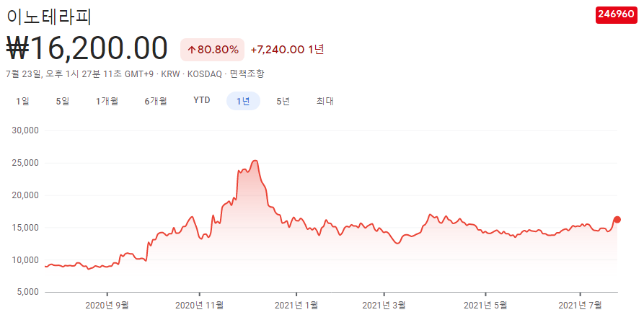644x320 pixels.
Task: Click the ₩16,200.00 price value
Action: coord(87,49)
